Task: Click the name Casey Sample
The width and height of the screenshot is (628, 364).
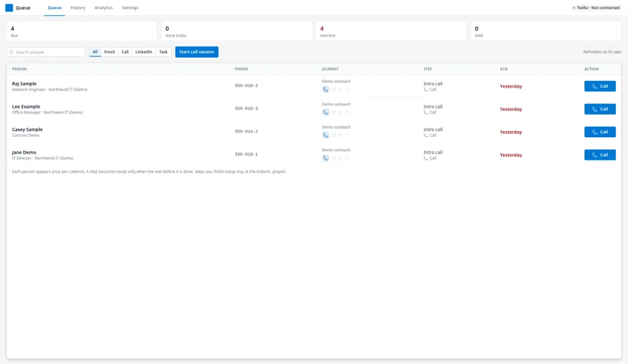Action: (27, 129)
